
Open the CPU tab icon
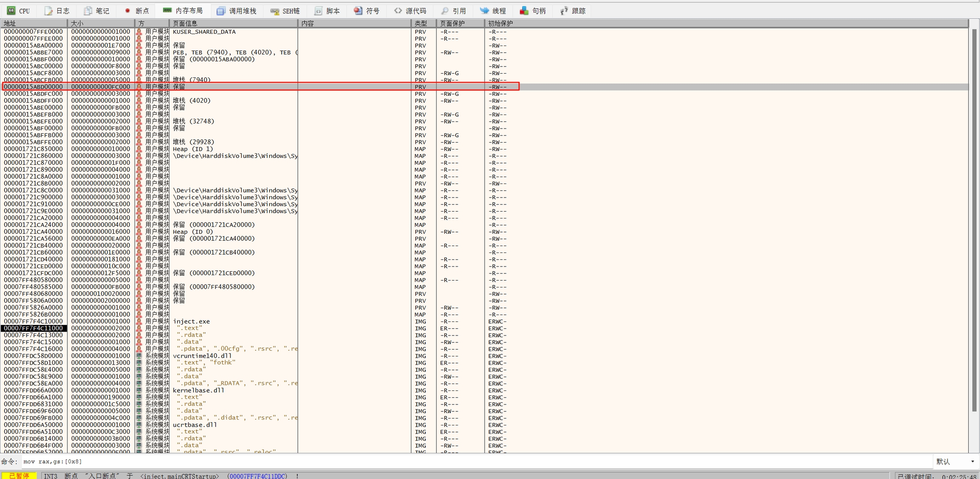coord(11,11)
